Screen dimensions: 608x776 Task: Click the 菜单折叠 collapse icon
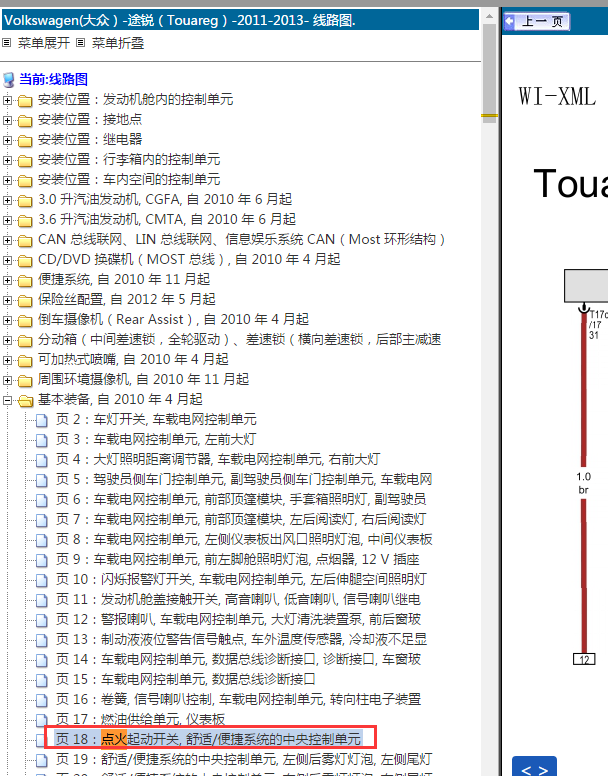81,43
